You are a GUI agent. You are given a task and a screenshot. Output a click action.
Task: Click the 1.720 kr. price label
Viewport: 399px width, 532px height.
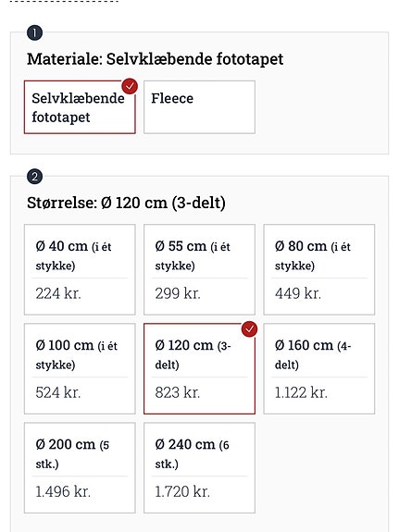[x=182, y=491]
